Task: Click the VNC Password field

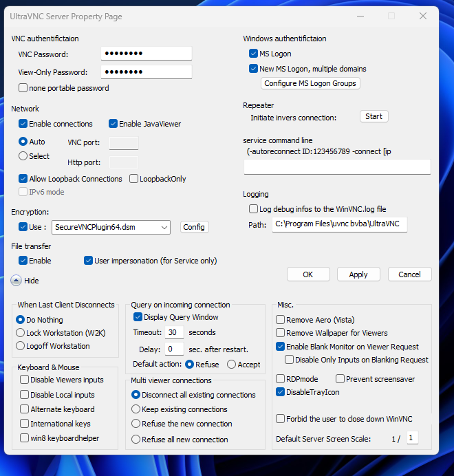Action: tap(147, 54)
